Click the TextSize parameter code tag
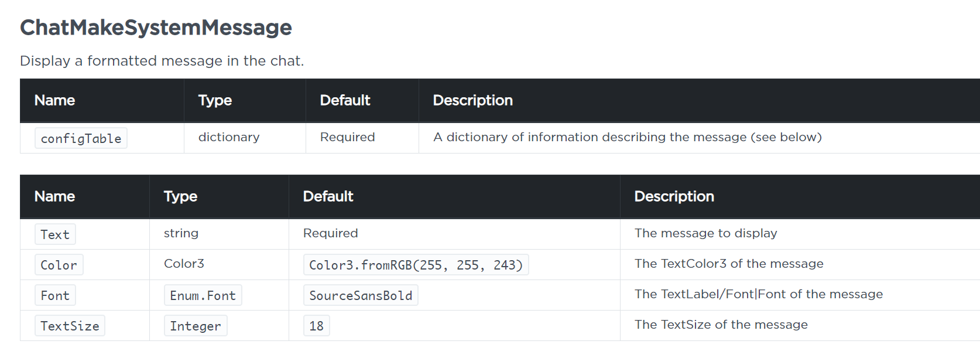Viewport: 980px width, 351px height. point(70,326)
